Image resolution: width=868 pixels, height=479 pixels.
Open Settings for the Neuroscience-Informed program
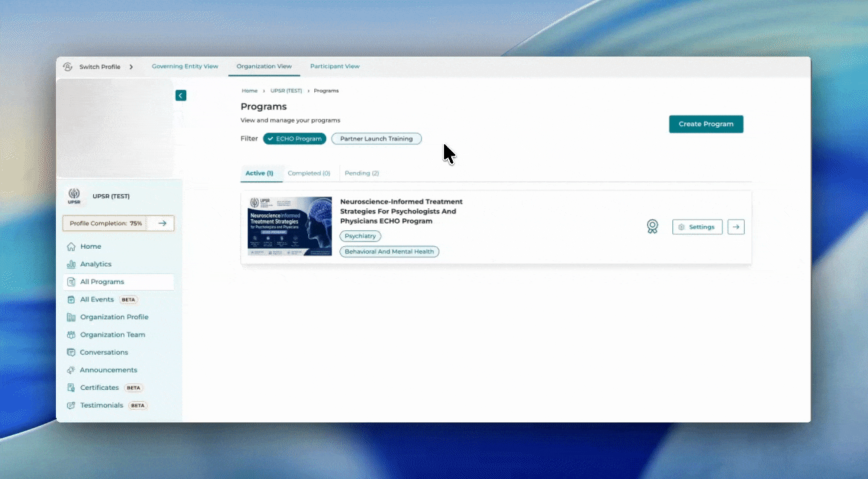coord(697,227)
